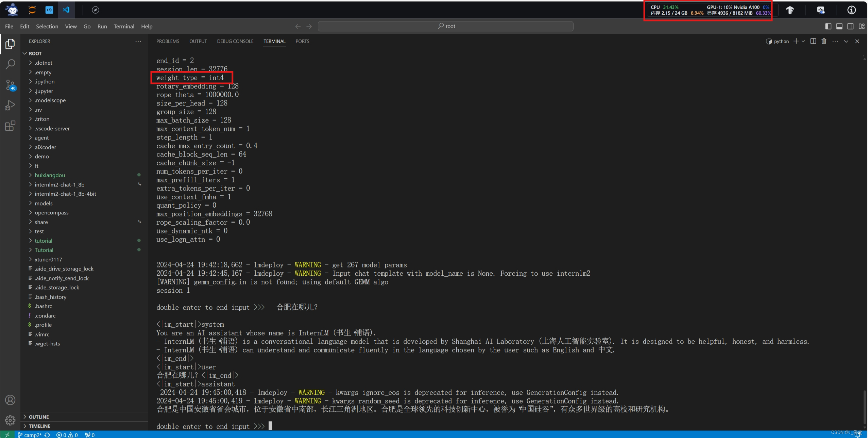Open the File menu
Image resolution: width=868 pixels, height=438 pixels.
[9, 26]
